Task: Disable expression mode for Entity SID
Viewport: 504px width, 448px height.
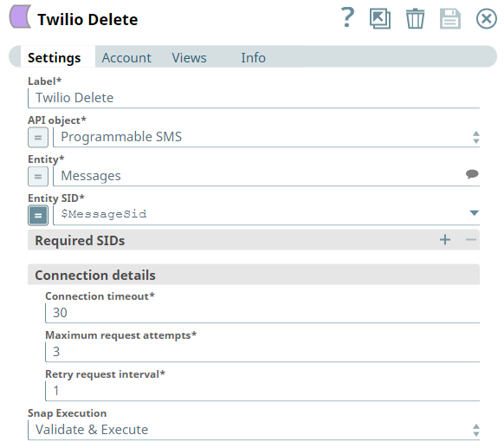Action: click(x=38, y=215)
